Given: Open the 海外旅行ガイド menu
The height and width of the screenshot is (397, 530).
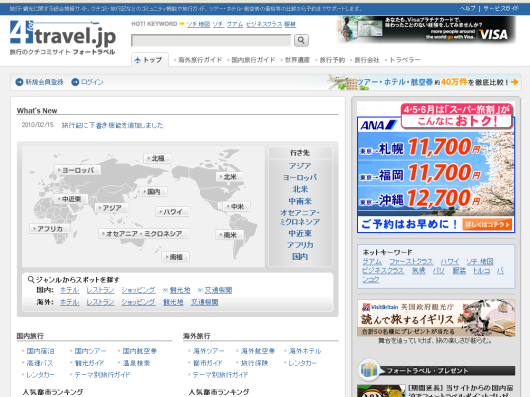Looking at the screenshot, I should 200,60.
